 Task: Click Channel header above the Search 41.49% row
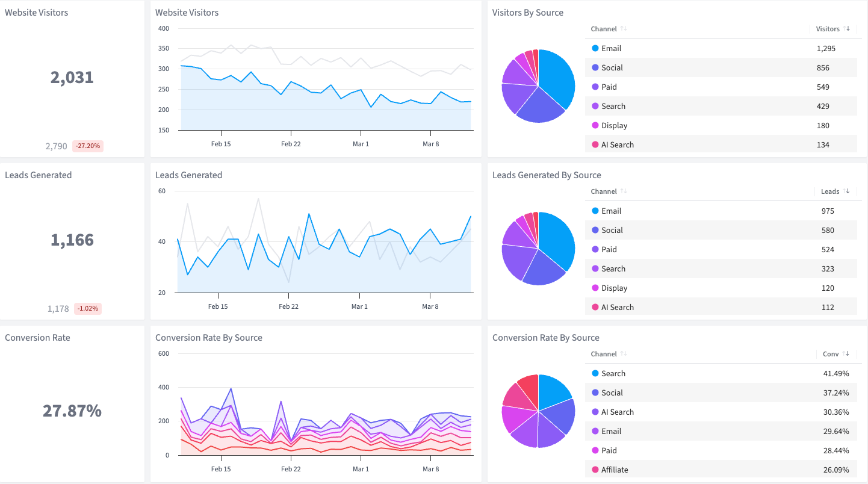tap(604, 354)
